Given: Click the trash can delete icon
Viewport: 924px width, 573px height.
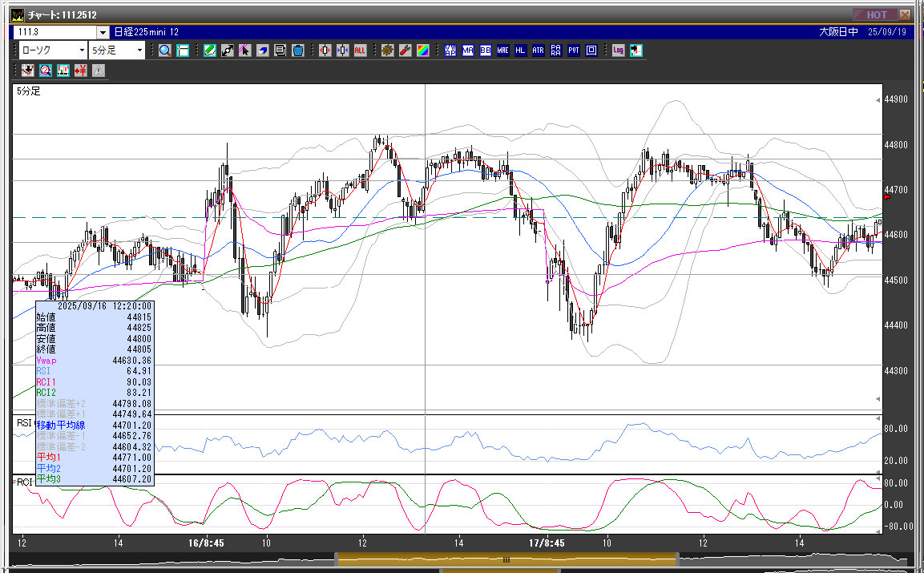Looking at the screenshot, I should (x=298, y=50).
